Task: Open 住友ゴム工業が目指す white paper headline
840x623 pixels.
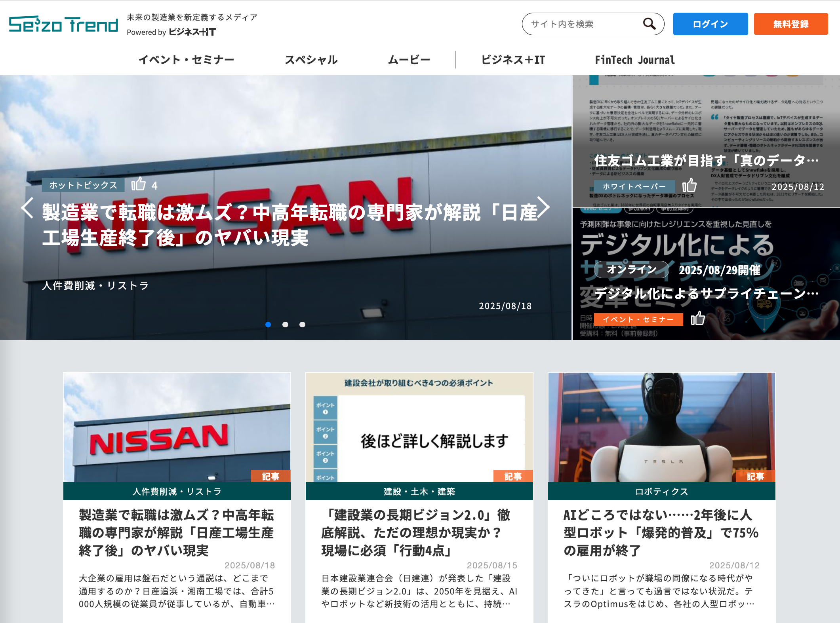Action: coord(706,160)
